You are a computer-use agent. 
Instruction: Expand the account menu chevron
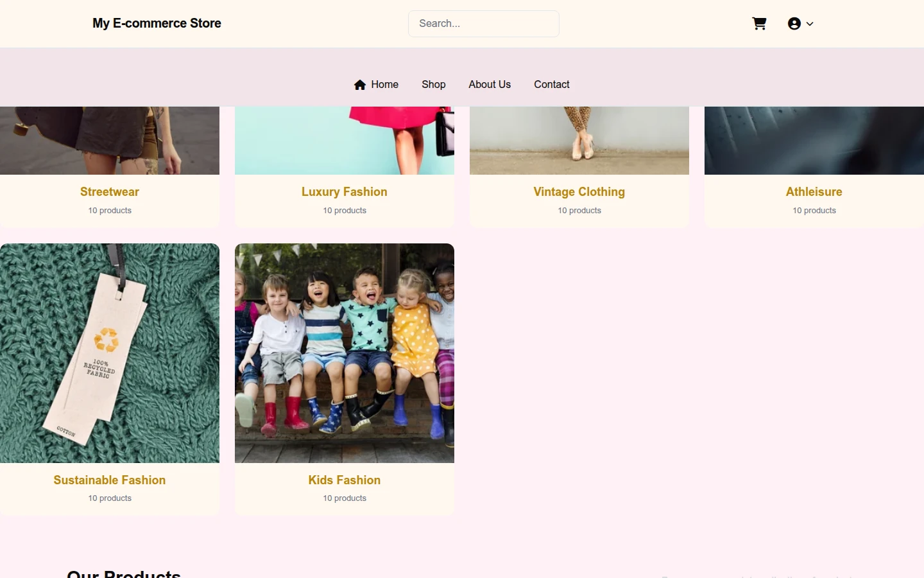tap(810, 24)
